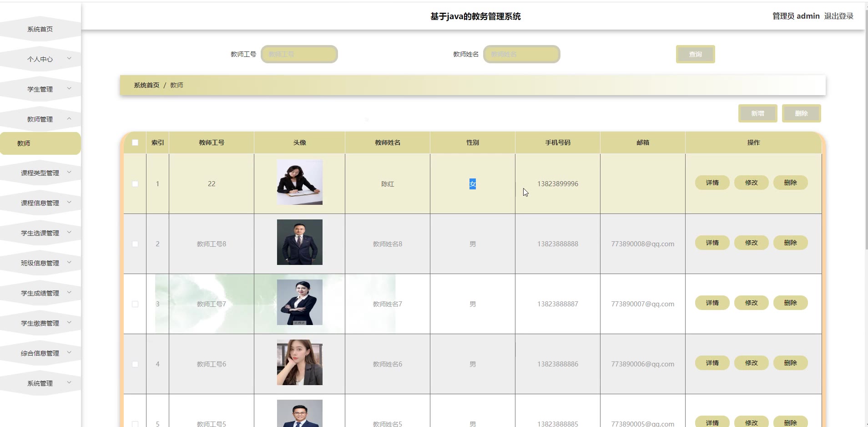Image resolution: width=868 pixels, height=427 pixels.
Task: Open the 系统管理 menu
Action: coord(40,383)
